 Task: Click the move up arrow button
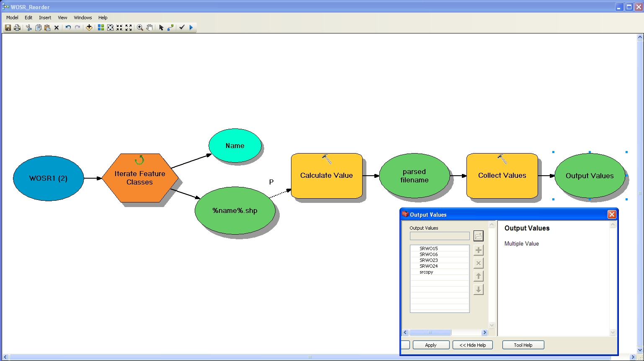(479, 276)
